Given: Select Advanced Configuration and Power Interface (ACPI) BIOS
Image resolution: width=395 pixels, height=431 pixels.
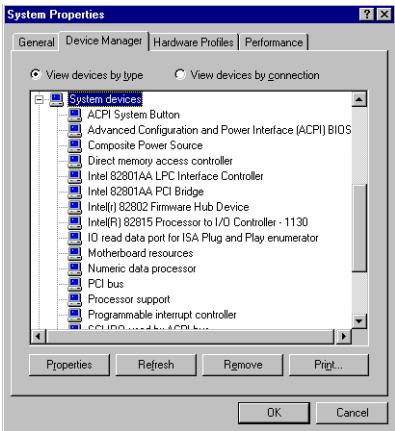Looking at the screenshot, I should coord(219,130).
